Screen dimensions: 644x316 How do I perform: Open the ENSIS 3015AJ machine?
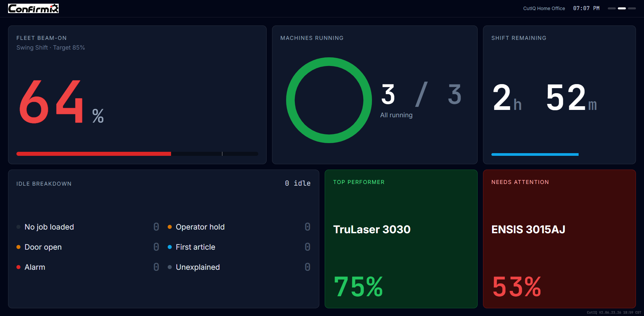coord(528,230)
